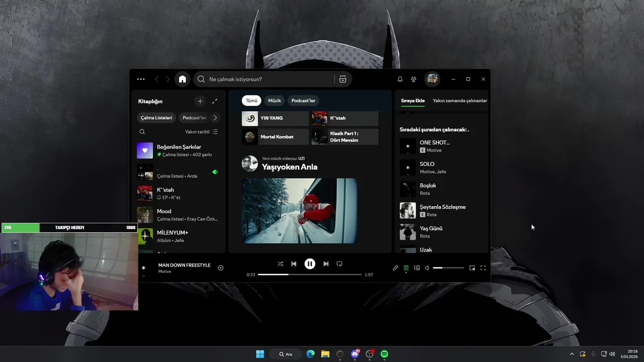Select Yaş Günü in the queue
The width and height of the screenshot is (644, 362).
[442, 232]
